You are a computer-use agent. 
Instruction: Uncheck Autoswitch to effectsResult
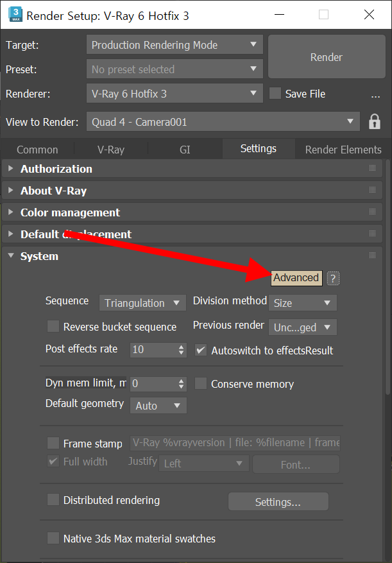pyautogui.click(x=201, y=350)
